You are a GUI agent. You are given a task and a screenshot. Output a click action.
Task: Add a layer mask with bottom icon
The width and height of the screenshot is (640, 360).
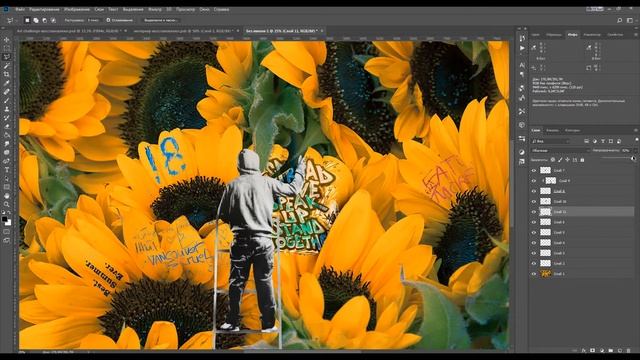pyautogui.click(x=593, y=350)
